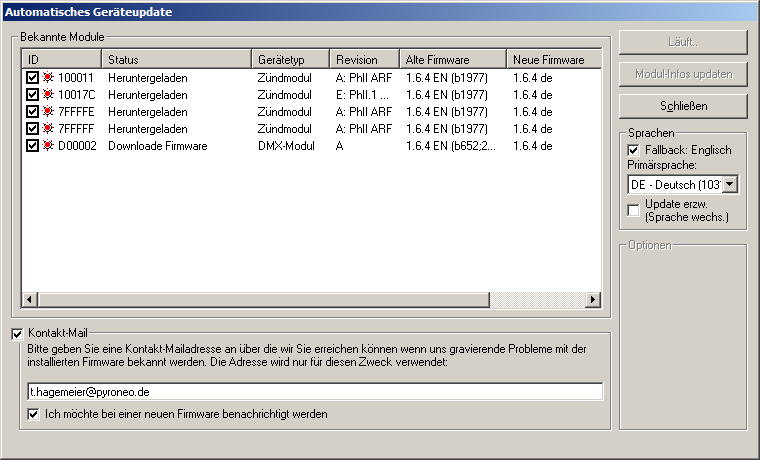
Task: Click '1.6.4 de' new firmware of D00002
Action: [x=533, y=145]
